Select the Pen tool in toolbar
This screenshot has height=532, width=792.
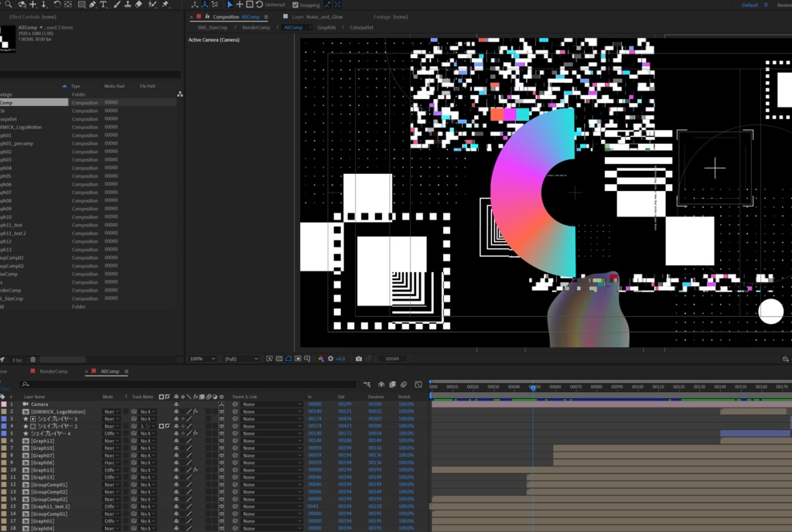point(93,5)
